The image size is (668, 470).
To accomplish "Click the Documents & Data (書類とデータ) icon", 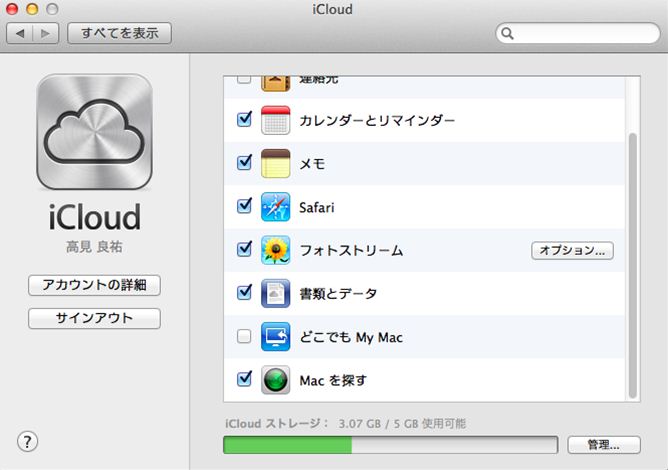I will coord(275,293).
